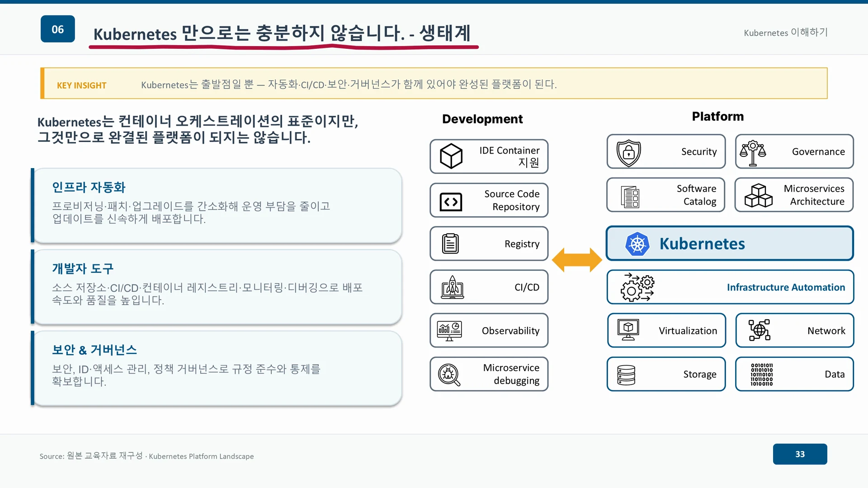Click the KEY INSIGHT label

[81, 85]
